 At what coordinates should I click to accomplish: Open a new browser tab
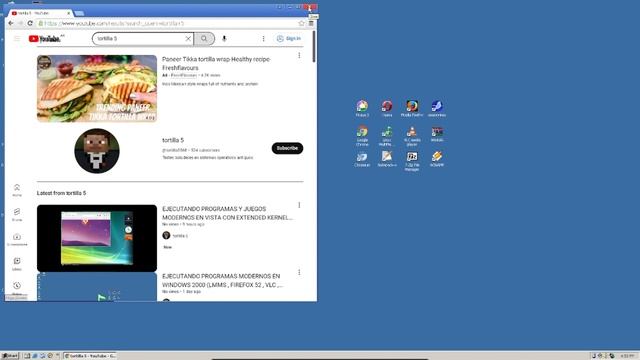coord(79,13)
